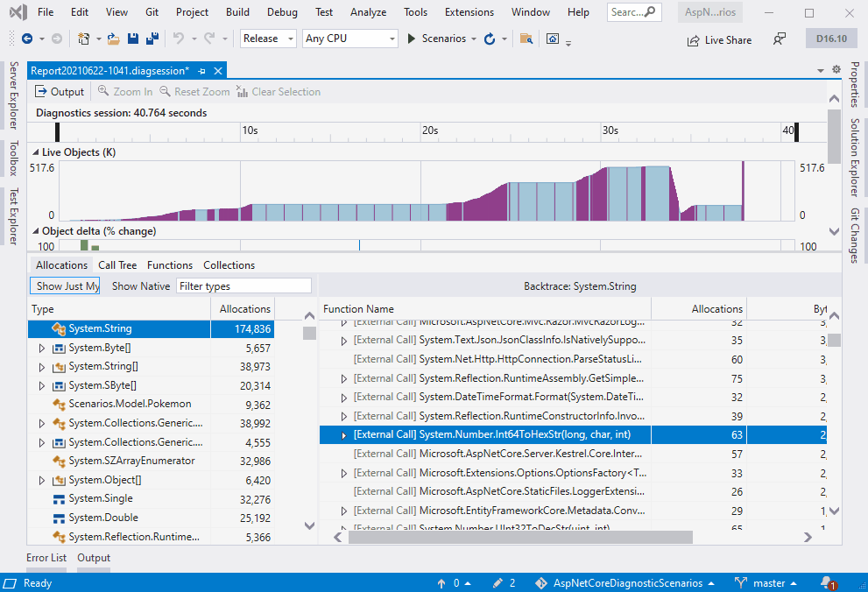Click the Live Share button
The width and height of the screenshot is (868, 592).
[x=719, y=39]
